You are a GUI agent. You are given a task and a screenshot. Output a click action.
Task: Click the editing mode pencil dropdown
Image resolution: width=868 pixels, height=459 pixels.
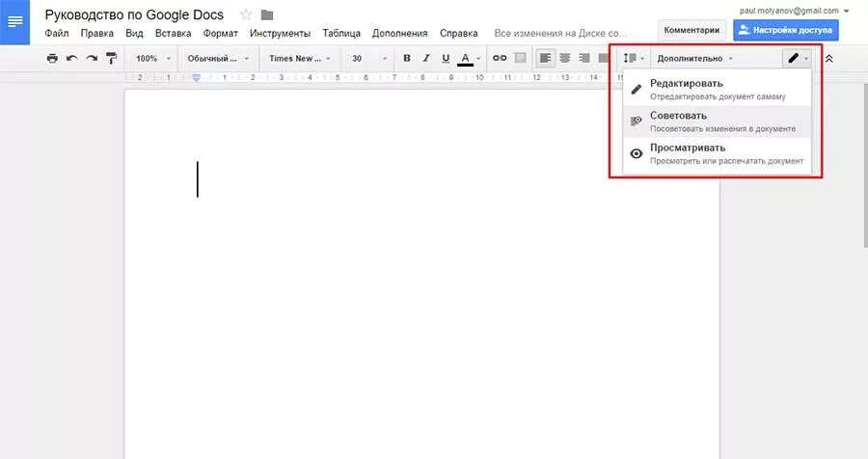(798, 58)
